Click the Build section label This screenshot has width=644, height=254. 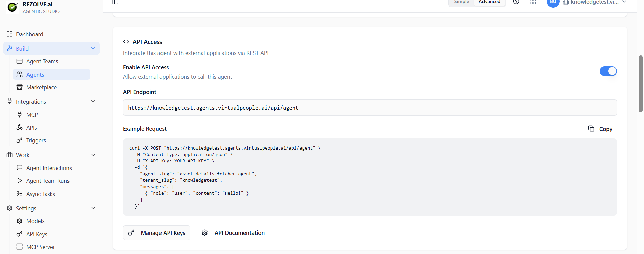pyautogui.click(x=22, y=49)
